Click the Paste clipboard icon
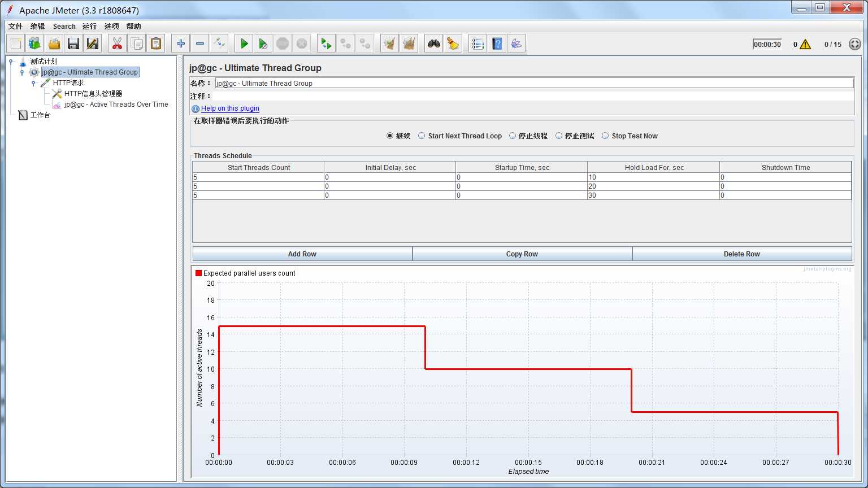868x488 pixels. 155,43
